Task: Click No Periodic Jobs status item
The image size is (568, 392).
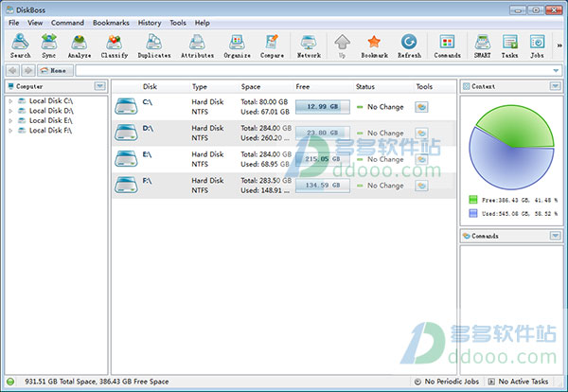Action: (x=447, y=382)
